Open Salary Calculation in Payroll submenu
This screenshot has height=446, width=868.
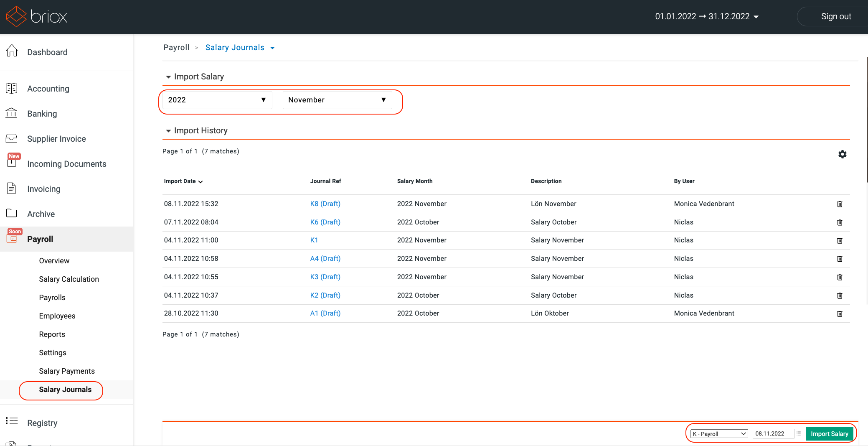tap(69, 279)
